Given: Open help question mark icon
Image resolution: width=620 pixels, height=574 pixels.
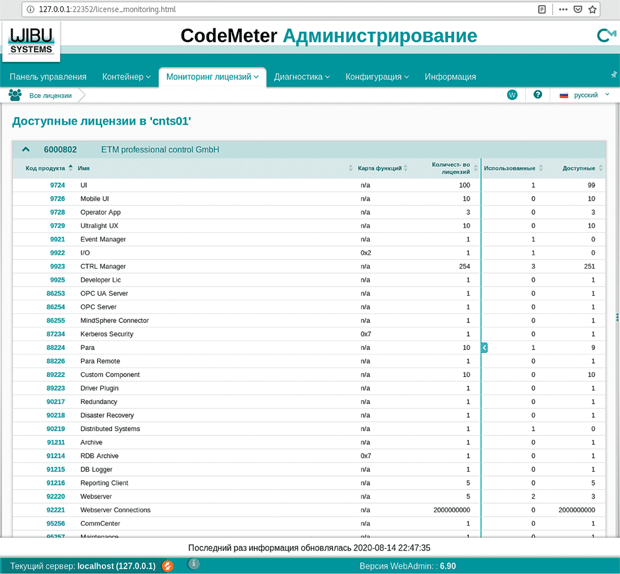Looking at the screenshot, I should click(537, 94).
